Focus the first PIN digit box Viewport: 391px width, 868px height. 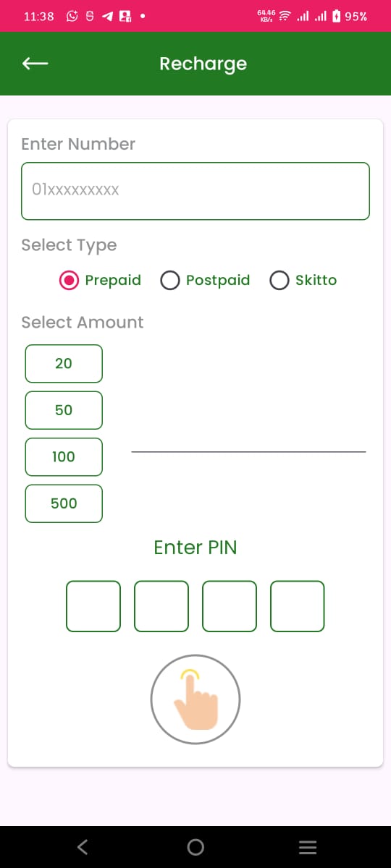93,606
